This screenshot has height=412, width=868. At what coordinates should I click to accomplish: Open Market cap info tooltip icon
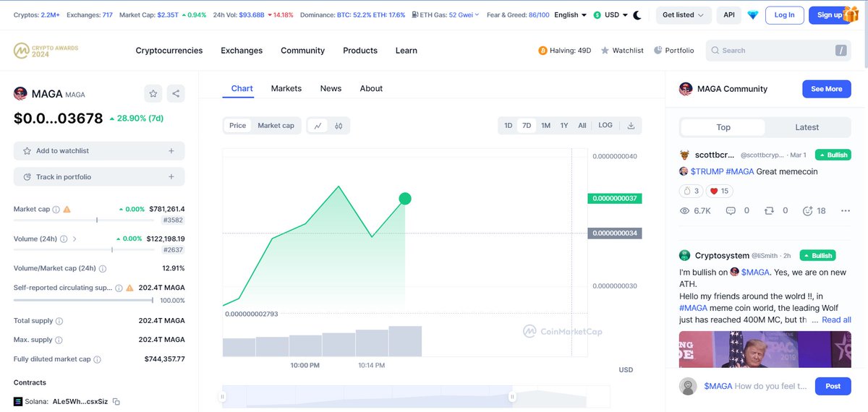pos(56,210)
